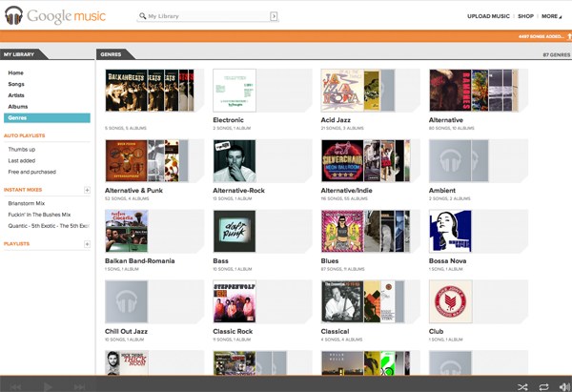This screenshot has width=572, height=392.
Task: Open the Bass Daft Punk album art
Action: tap(235, 231)
